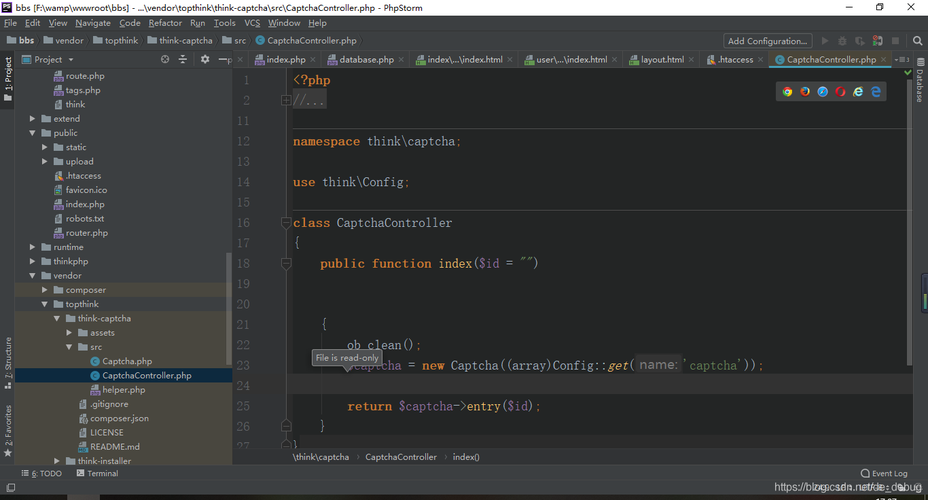Image resolution: width=928 pixels, height=500 pixels.
Task: Collapse the vendor folder
Action: 33,276
